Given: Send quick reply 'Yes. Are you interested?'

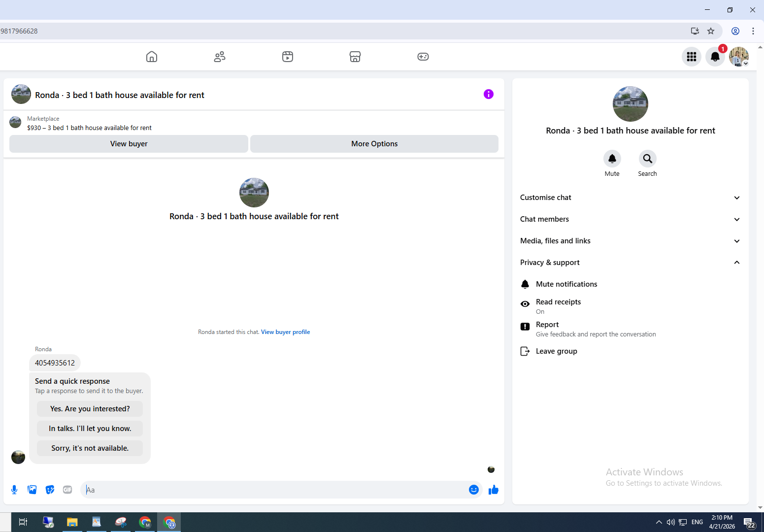Looking at the screenshot, I should (90, 409).
